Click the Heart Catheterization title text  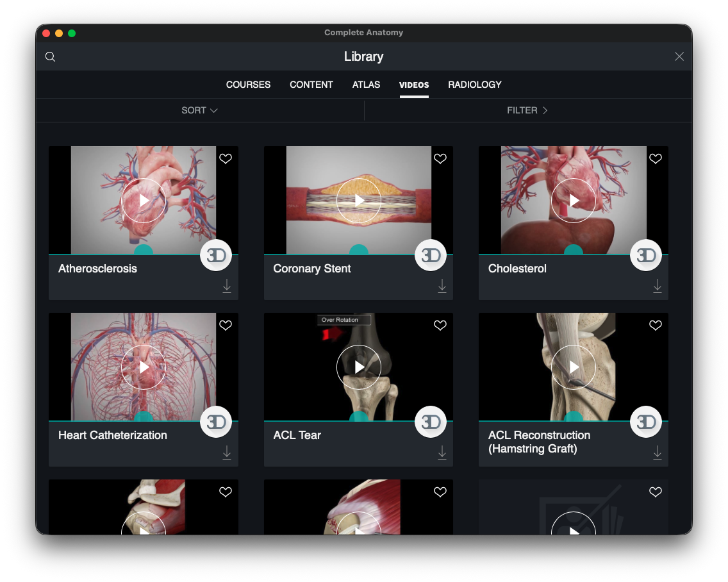click(x=113, y=435)
